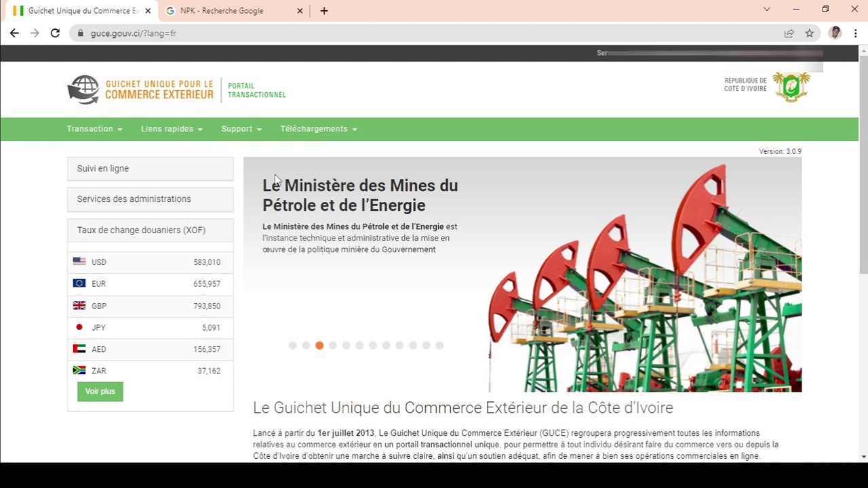Click Portail Transactionnel label
The image size is (868, 488).
coord(256,90)
